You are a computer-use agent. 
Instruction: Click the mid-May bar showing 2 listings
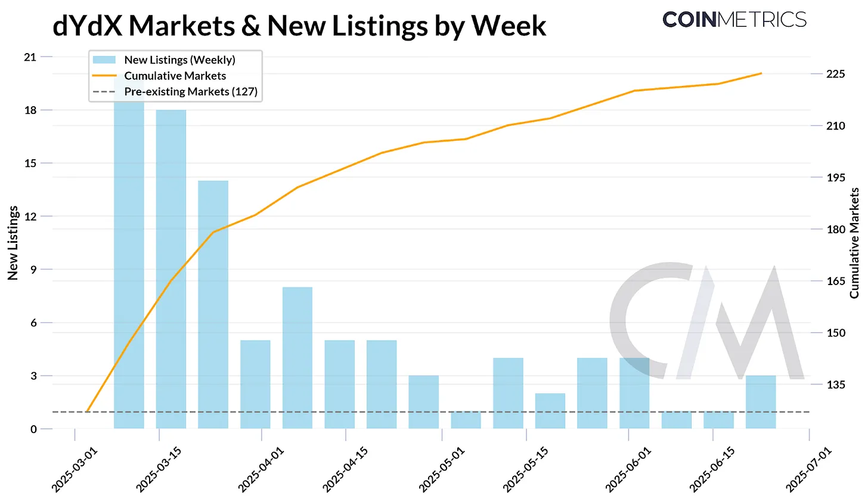click(x=550, y=410)
